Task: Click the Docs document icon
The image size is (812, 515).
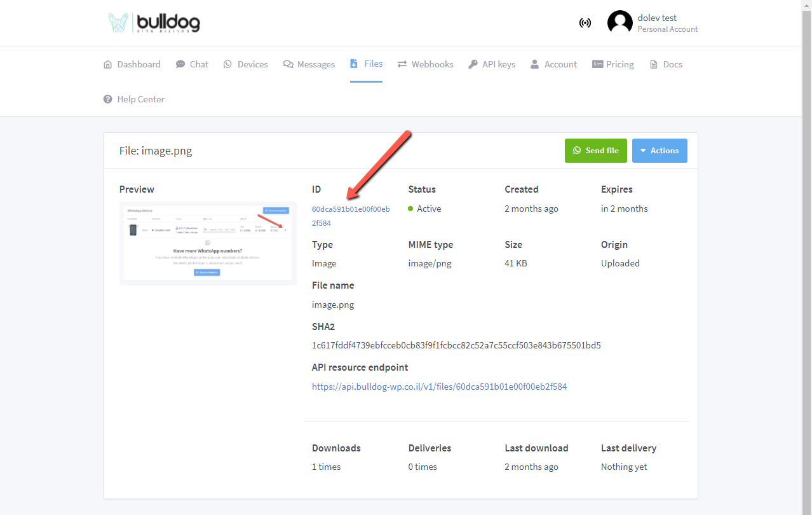Action: [x=653, y=64]
